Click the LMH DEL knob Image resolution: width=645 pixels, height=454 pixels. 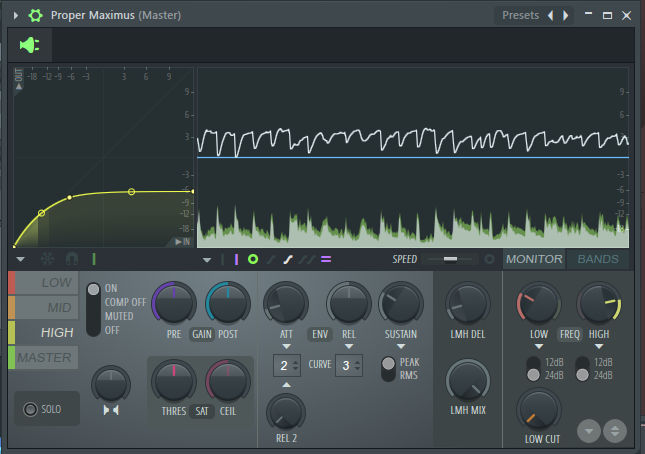(x=468, y=303)
